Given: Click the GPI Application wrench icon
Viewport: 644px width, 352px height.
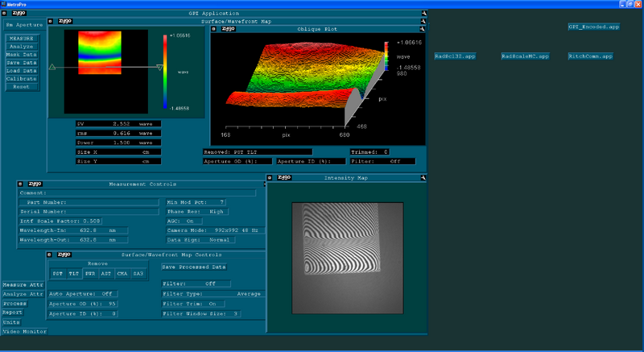Looking at the screenshot, I should (x=424, y=13).
